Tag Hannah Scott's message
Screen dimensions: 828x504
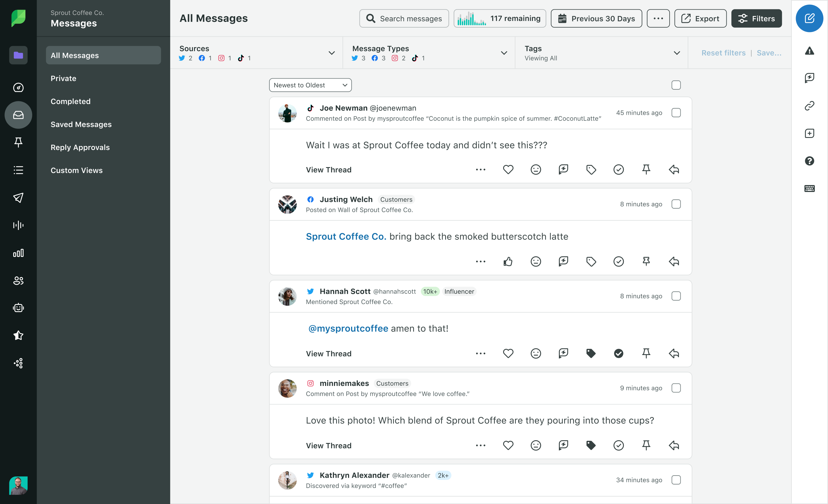tap(591, 353)
